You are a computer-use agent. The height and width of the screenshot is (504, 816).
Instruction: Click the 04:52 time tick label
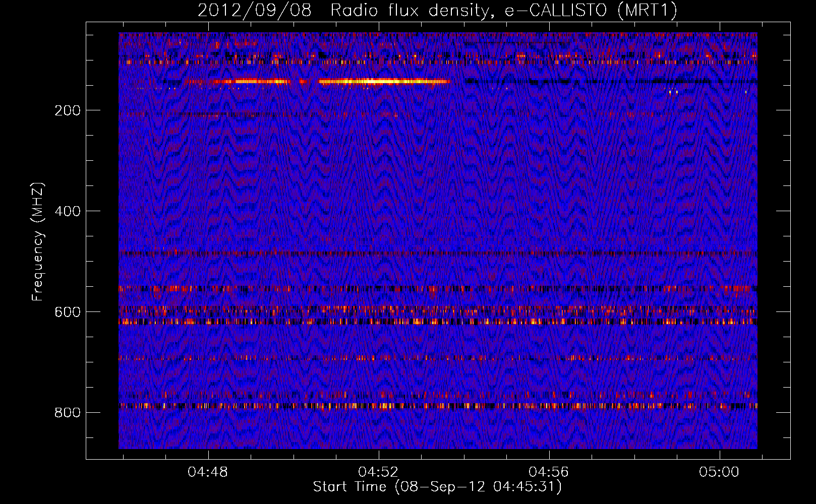pos(378,472)
